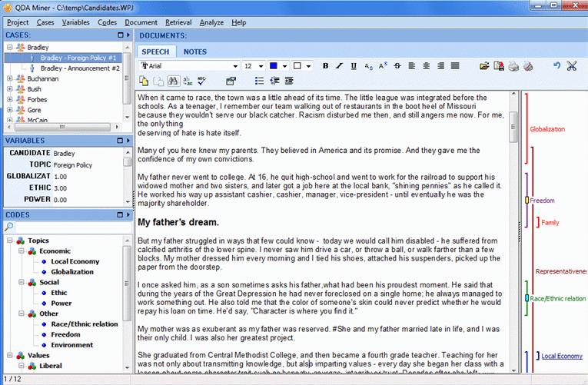Toggle Bold text formatting

[x=326, y=66]
